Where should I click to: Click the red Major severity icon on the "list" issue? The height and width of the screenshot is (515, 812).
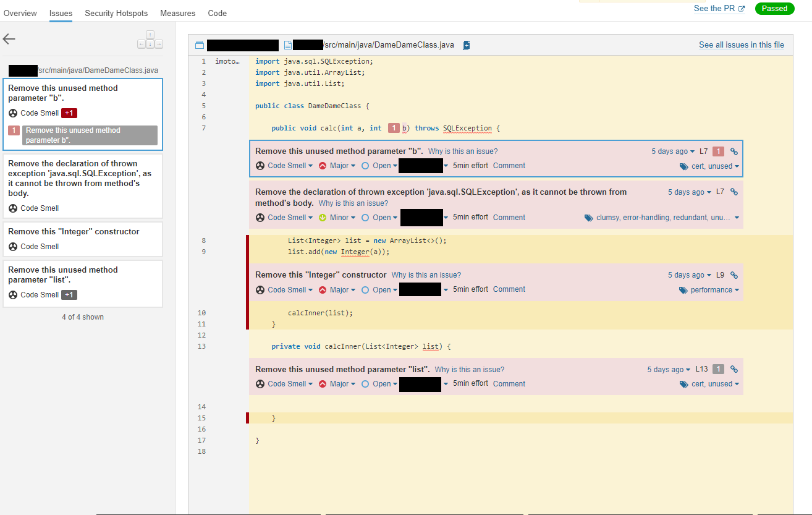point(323,383)
